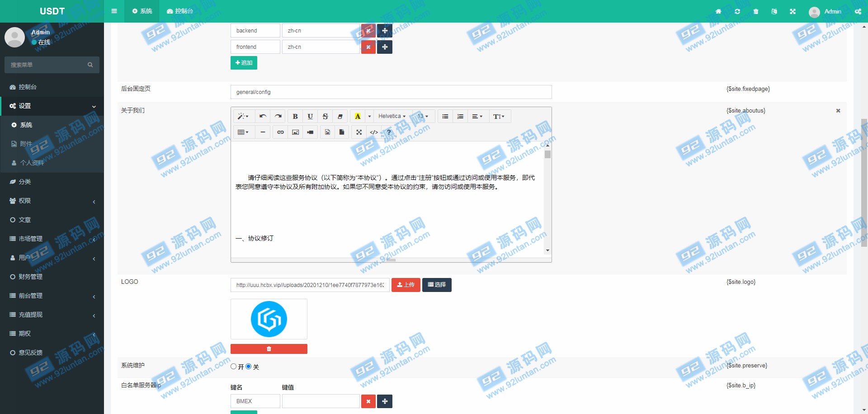Open code view with the </> icon
The image size is (868, 414).
click(374, 132)
